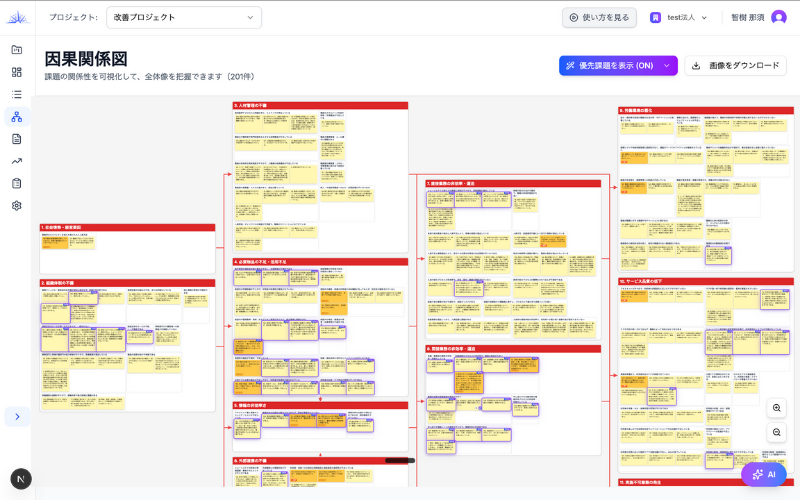The image size is (800, 500).
Task: Zoom out with the magnifier minus button
Action: [x=777, y=433]
